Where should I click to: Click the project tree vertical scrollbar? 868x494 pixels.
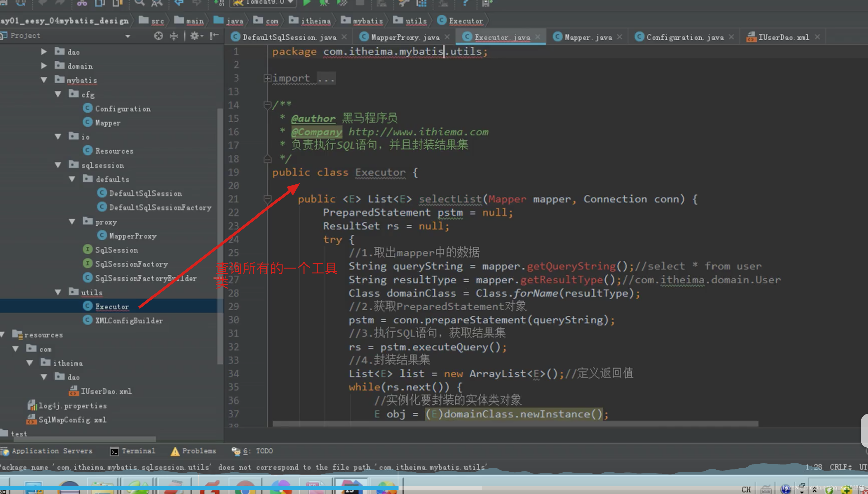220,236
